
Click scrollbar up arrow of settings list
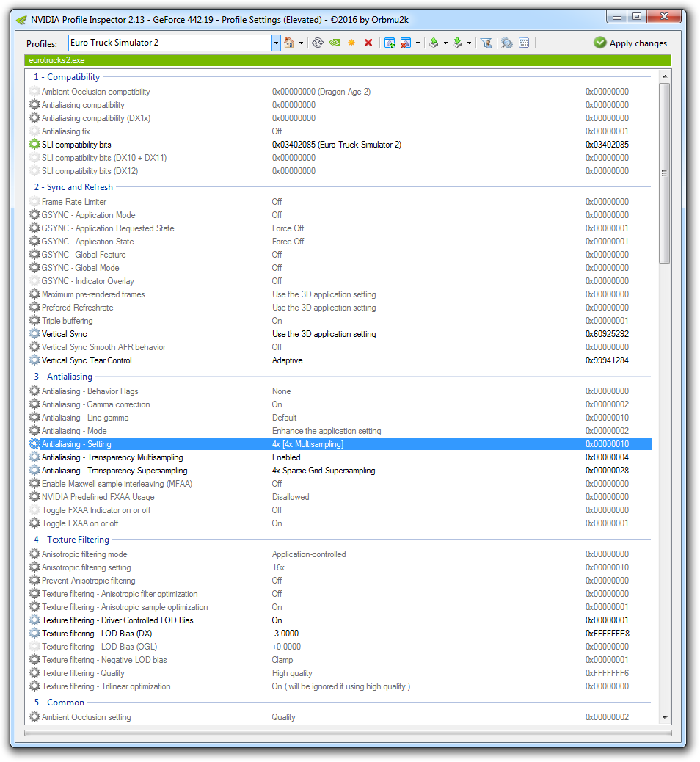pyautogui.click(x=665, y=76)
